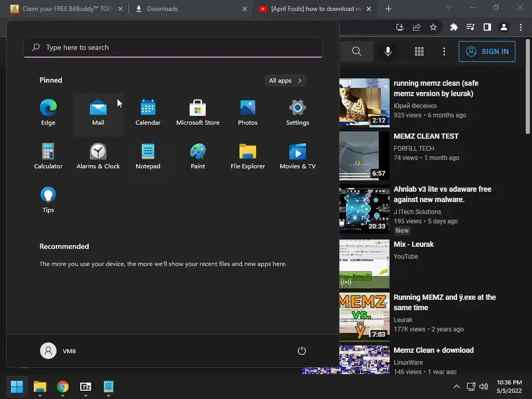Image resolution: width=532 pixels, height=399 pixels.
Task: Open YouTube apps grid
Action: pyautogui.click(x=419, y=51)
